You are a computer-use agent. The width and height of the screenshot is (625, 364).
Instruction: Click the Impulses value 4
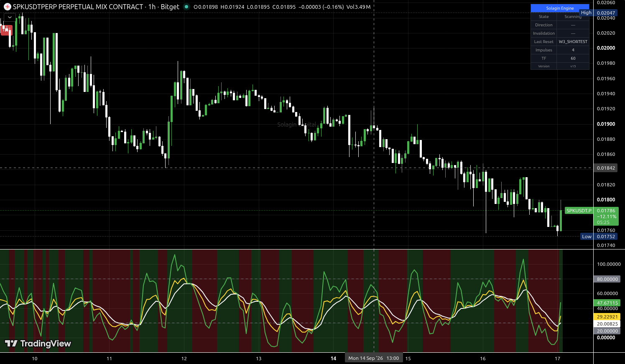(573, 50)
